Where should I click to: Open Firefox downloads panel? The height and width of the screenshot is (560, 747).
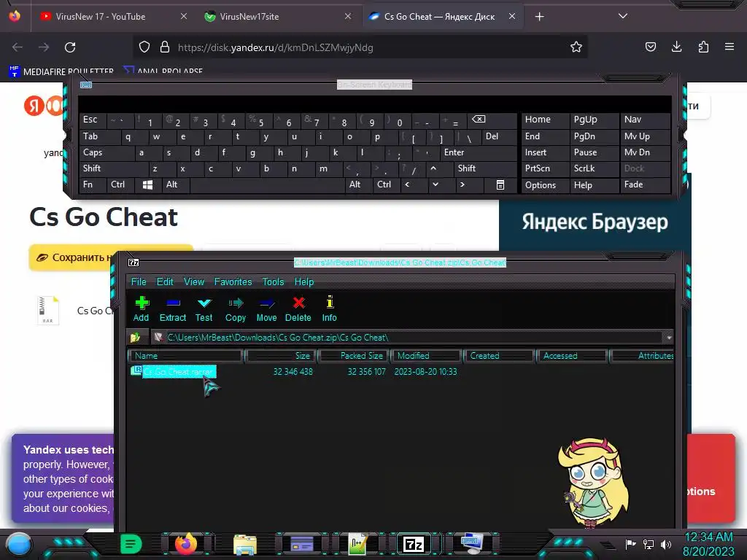point(676,47)
